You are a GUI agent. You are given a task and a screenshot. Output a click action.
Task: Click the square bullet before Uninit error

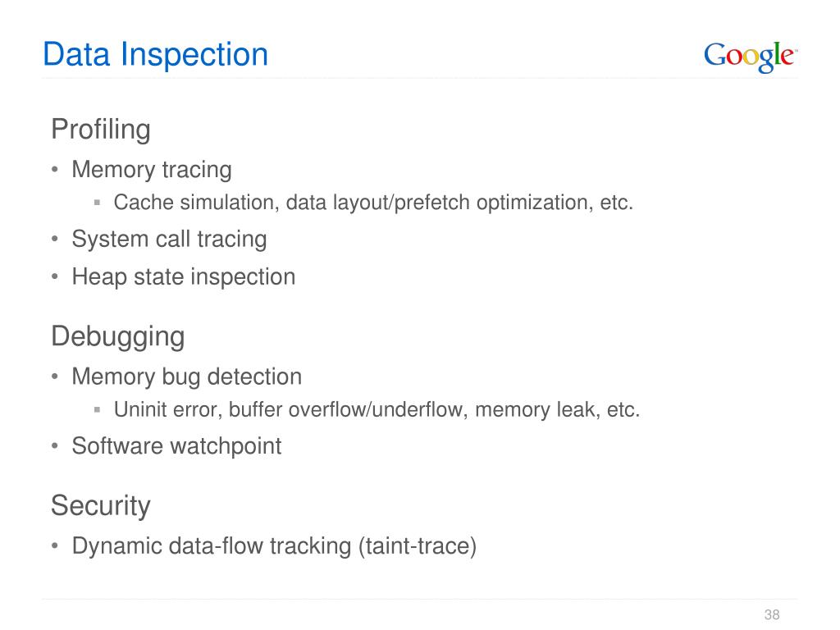click(x=97, y=410)
